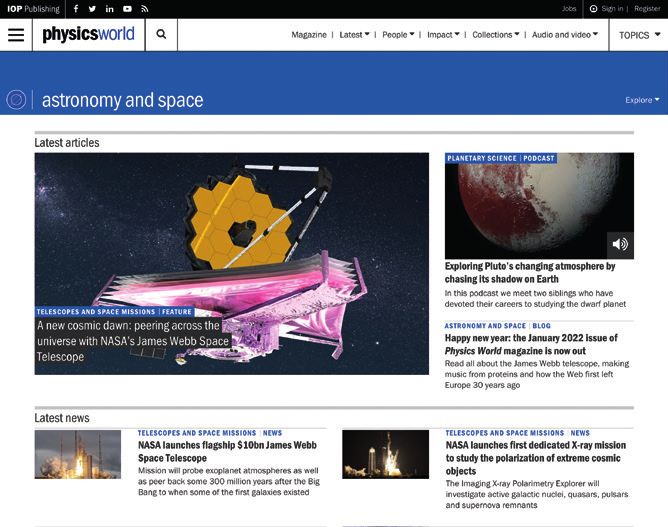Open 'Happy new year: January 2022 issue' headline

(x=531, y=344)
